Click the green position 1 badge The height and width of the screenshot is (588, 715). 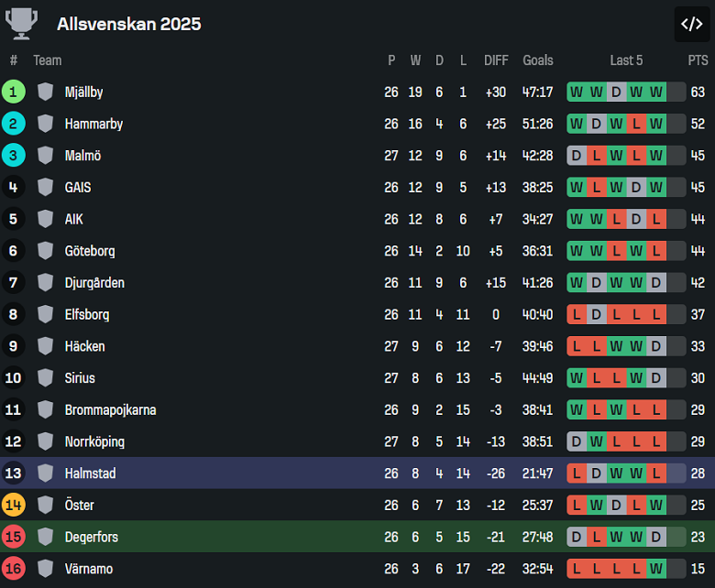(x=14, y=92)
